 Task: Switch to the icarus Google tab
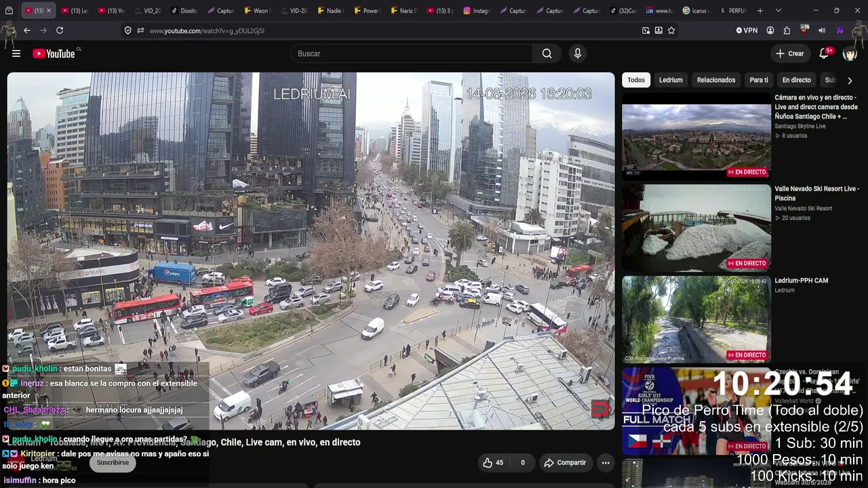(x=696, y=11)
